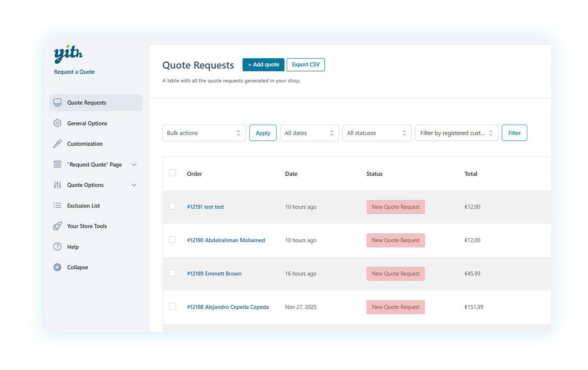
Task: Open the All statuses dropdown
Action: click(x=377, y=133)
